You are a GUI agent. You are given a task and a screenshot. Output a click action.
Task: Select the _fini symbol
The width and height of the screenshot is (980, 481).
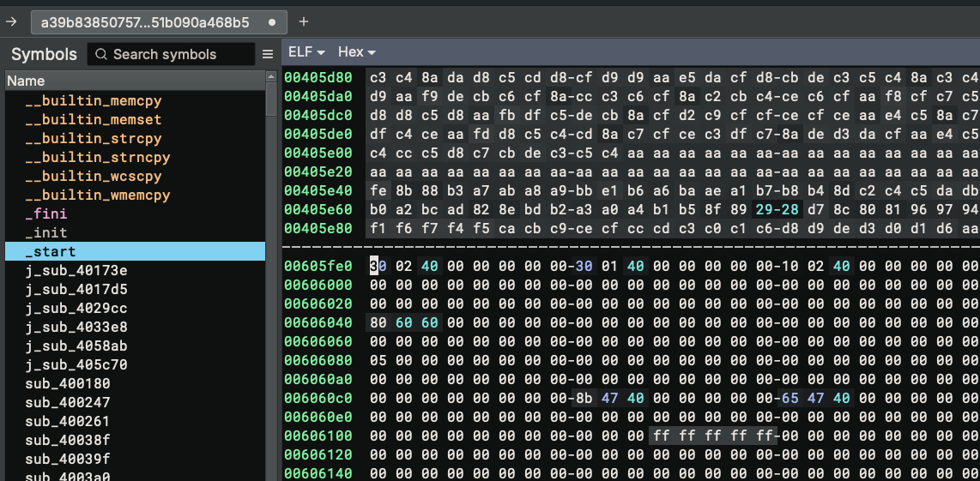tap(46, 213)
